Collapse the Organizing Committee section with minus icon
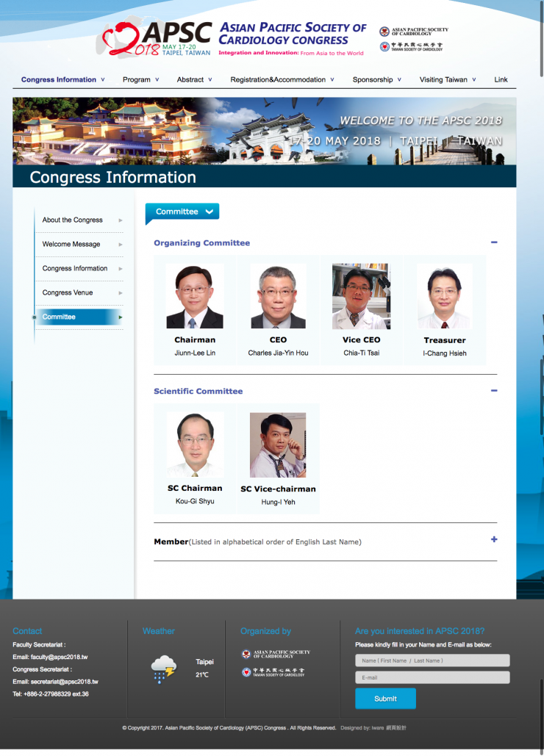The image size is (544, 756). (494, 242)
